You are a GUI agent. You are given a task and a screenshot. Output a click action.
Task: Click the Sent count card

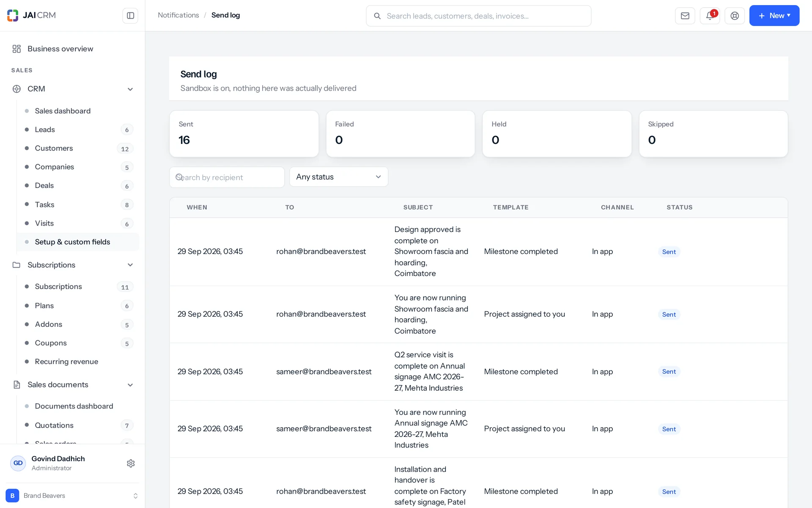pyautogui.click(x=244, y=134)
